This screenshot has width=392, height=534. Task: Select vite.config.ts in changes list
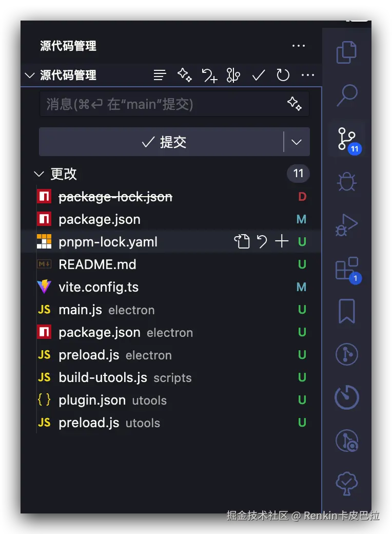click(x=99, y=287)
